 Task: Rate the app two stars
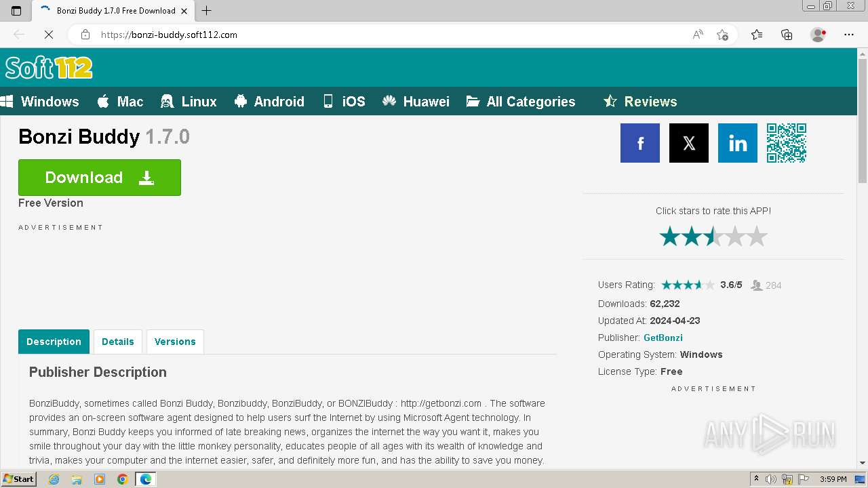pyautogui.click(x=692, y=237)
